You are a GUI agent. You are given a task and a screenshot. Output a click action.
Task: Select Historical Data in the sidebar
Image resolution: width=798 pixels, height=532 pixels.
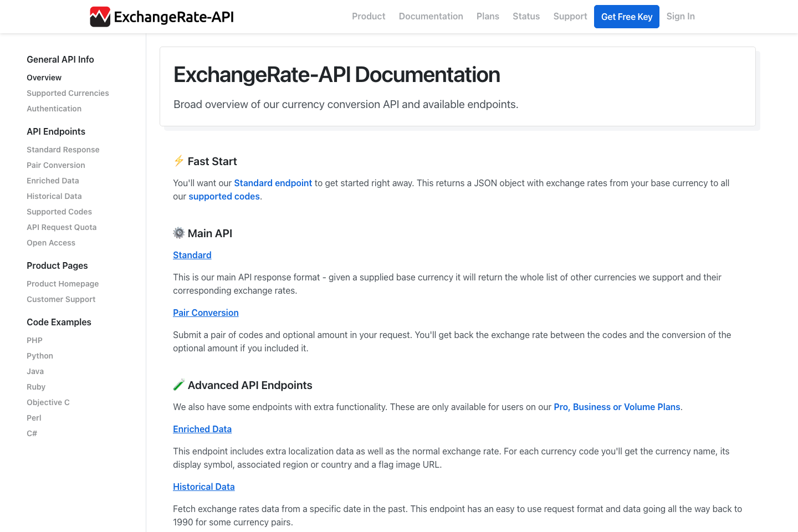[54, 196]
